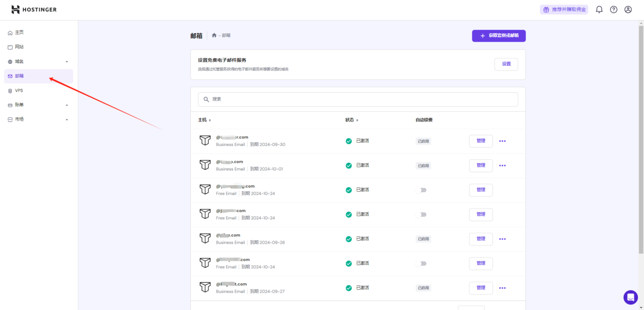Toggle auto-renew on the second Free Email plan
This screenshot has height=310, width=644.
click(x=422, y=214)
